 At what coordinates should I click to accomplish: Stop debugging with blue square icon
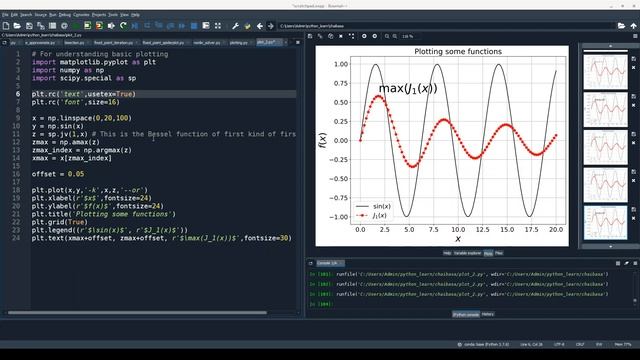(x=194, y=26)
